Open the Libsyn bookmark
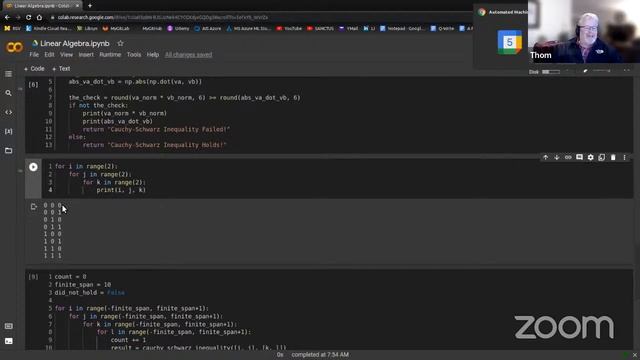 [x=87, y=29]
